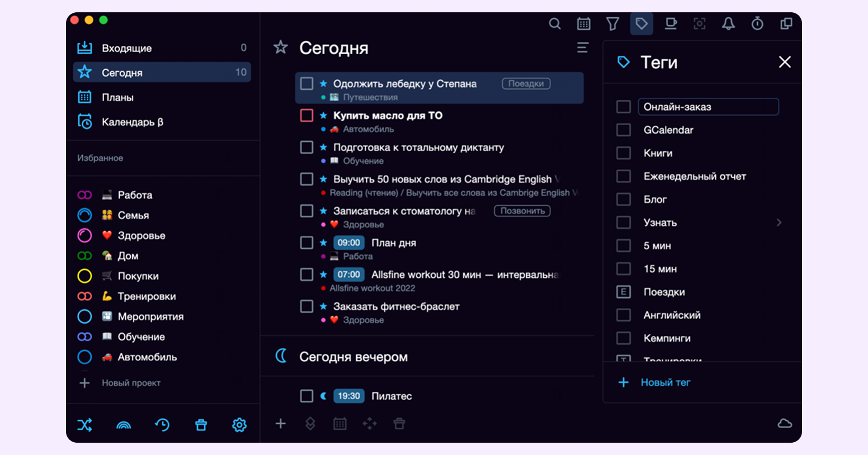This screenshot has width=868, height=455.
Task: Open the filter funnel icon
Action: [x=612, y=24]
